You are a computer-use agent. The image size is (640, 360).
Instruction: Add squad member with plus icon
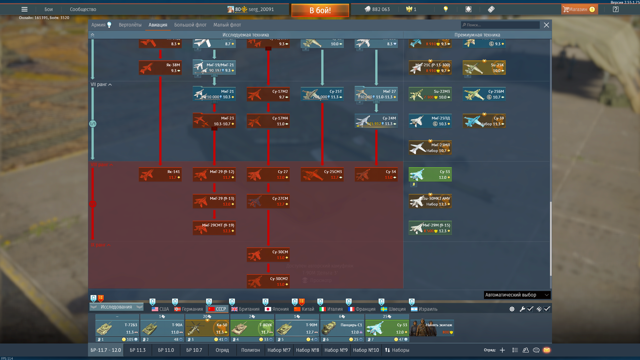502,350
